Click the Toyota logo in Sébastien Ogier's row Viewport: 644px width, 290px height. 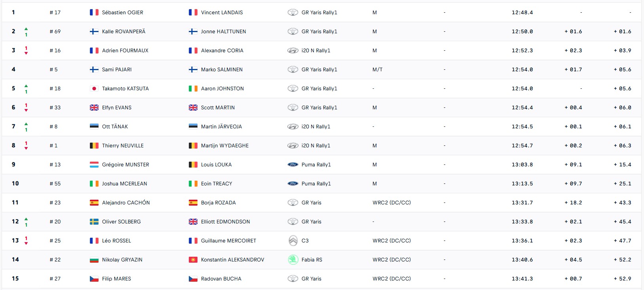[x=293, y=12]
